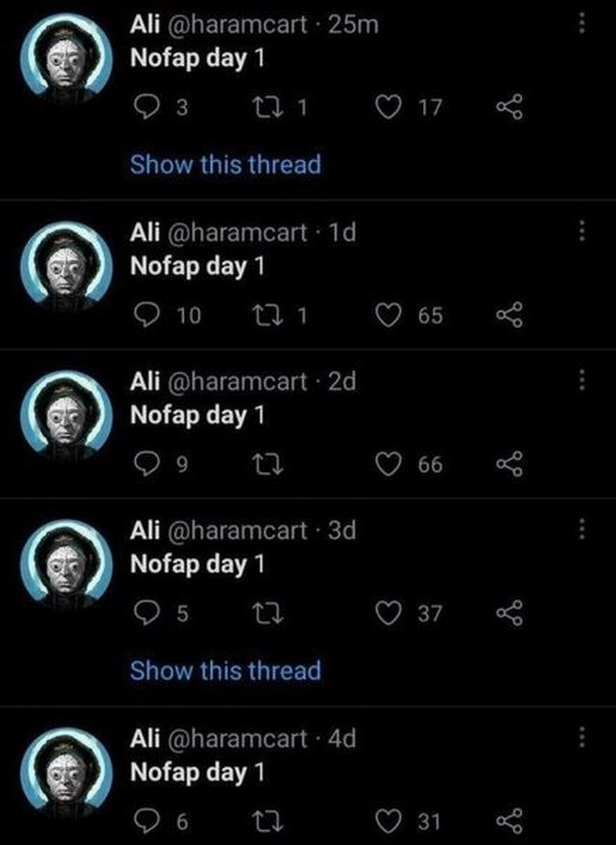Retweet the tweet posted 25m ago
This screenshot has width=616, height=845.
pyautogui.click(x=269, y=108)
